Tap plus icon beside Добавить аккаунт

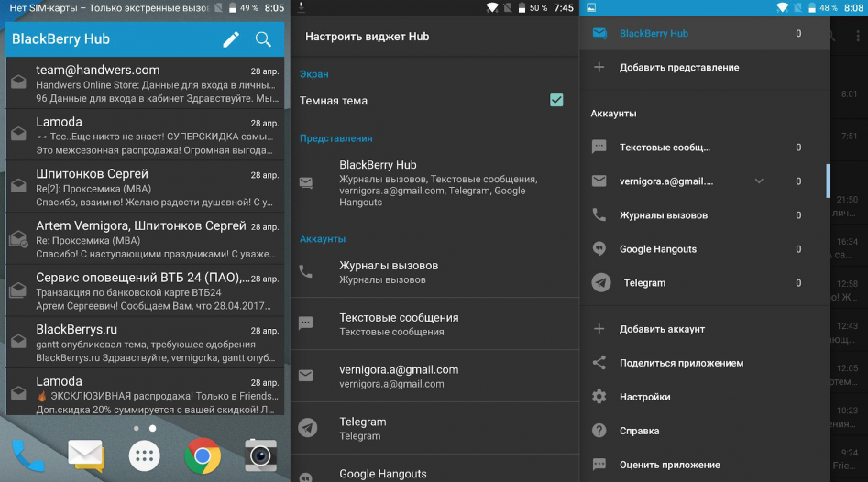[599, 329]
